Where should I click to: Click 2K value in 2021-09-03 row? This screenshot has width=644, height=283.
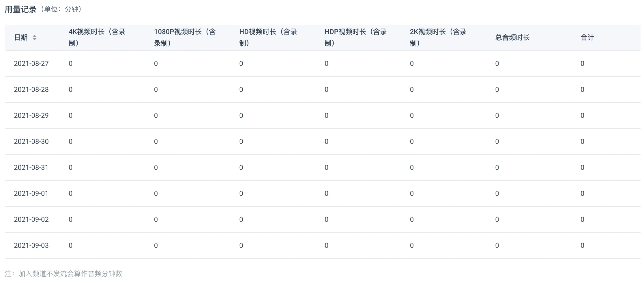[412, 245]
